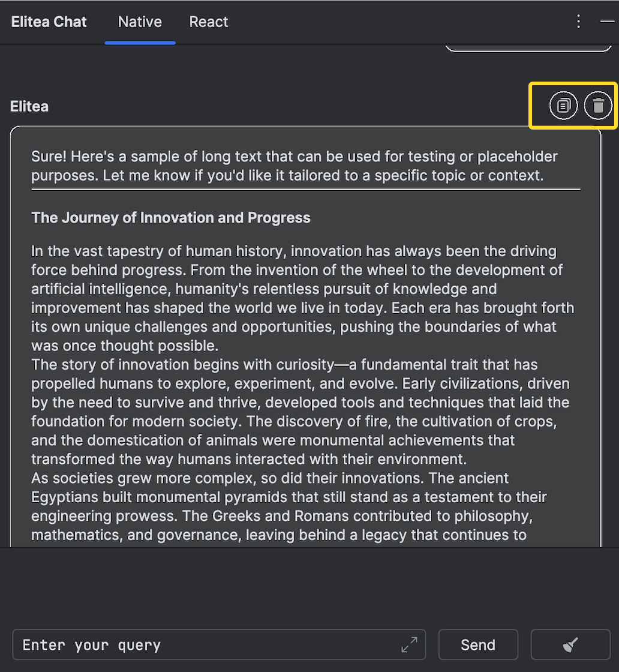The width and height of the screenshot is (619, 672).
Task: Click the Elitea sender name label
Action: tap(29, 106)
